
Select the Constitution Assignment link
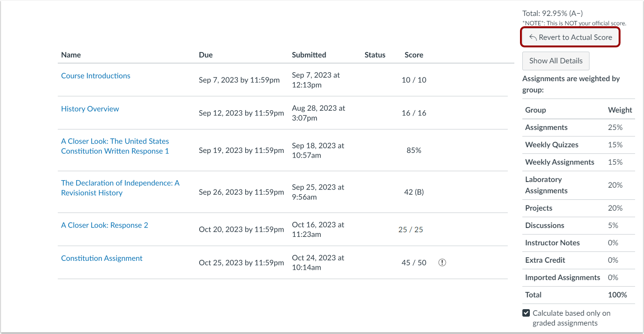click(102, 258)
